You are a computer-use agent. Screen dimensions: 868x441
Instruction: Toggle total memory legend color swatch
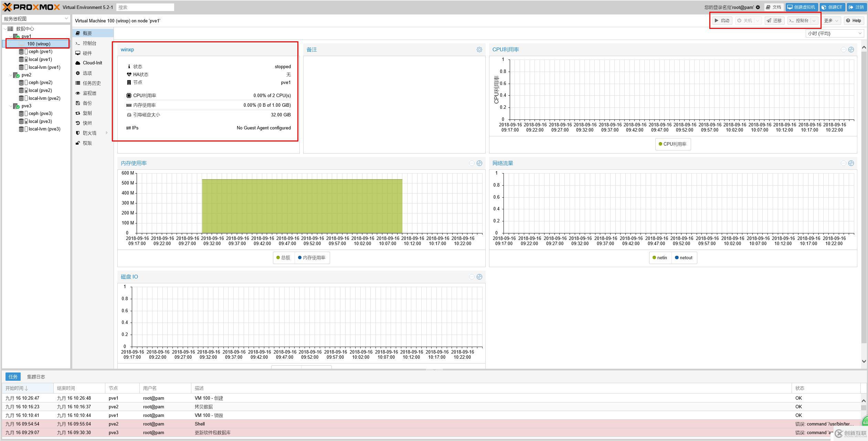(278, 258)
